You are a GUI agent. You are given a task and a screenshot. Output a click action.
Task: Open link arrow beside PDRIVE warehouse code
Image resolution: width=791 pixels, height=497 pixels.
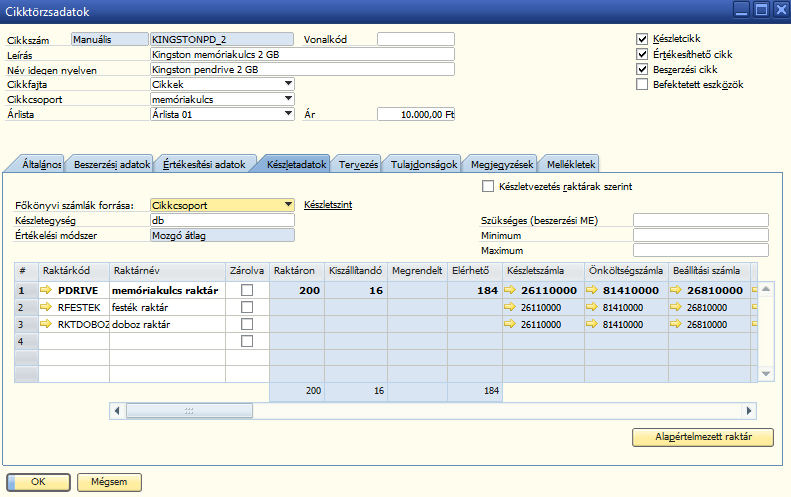(46, 290)
